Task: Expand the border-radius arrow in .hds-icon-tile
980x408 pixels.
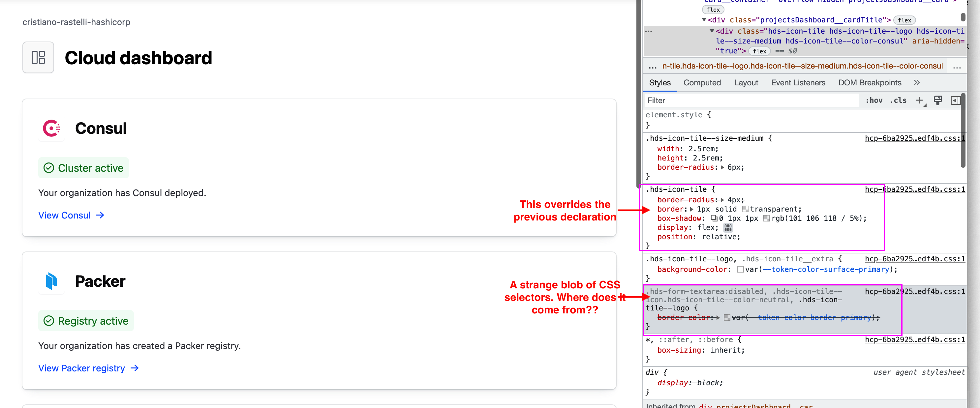Action: click(722, 200)
